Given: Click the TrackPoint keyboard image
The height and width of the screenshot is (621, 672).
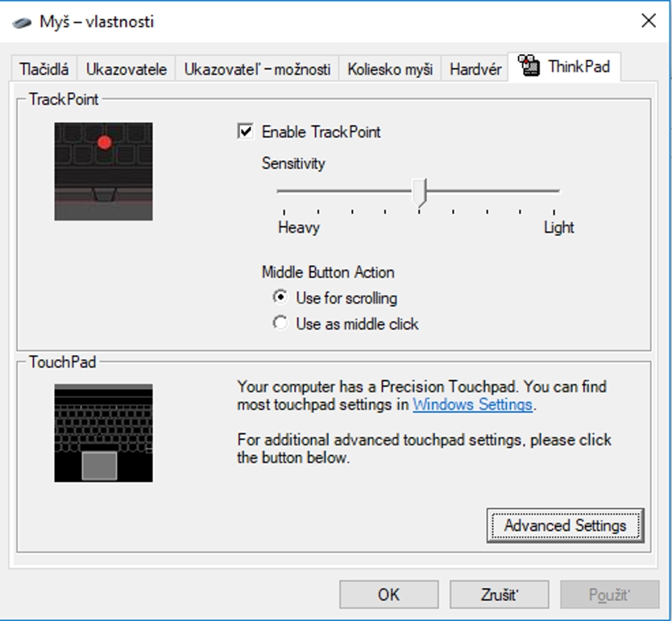Looking at the screenshot, I should (103, 172).
